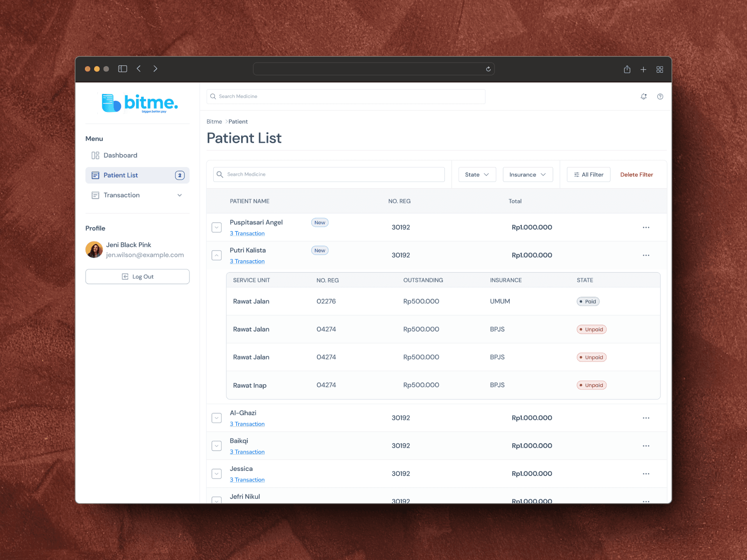Show browser tab overview grid icon

[x=659, y=69]
